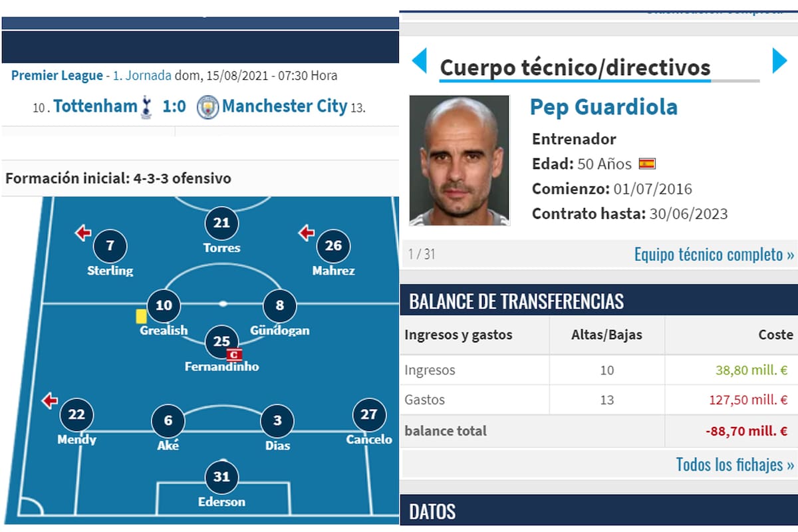Click Pep Guardiola's portrait photo
Image resolution: width=798 pixels, height=532 pixels.
pos(459,159)
